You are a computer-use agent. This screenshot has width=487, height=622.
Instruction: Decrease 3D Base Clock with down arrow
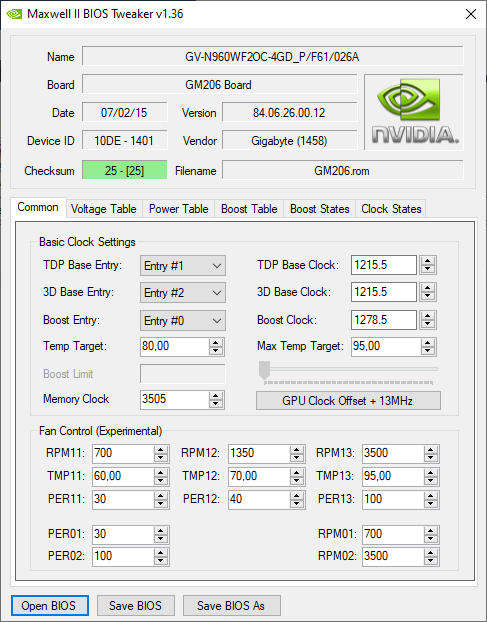click(x=428, y=296)
